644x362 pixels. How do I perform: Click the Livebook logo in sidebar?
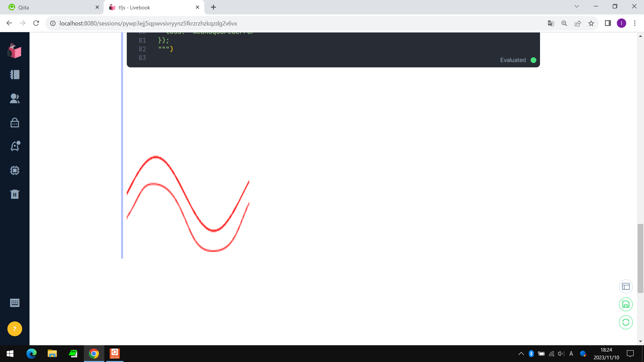point(14,51)
